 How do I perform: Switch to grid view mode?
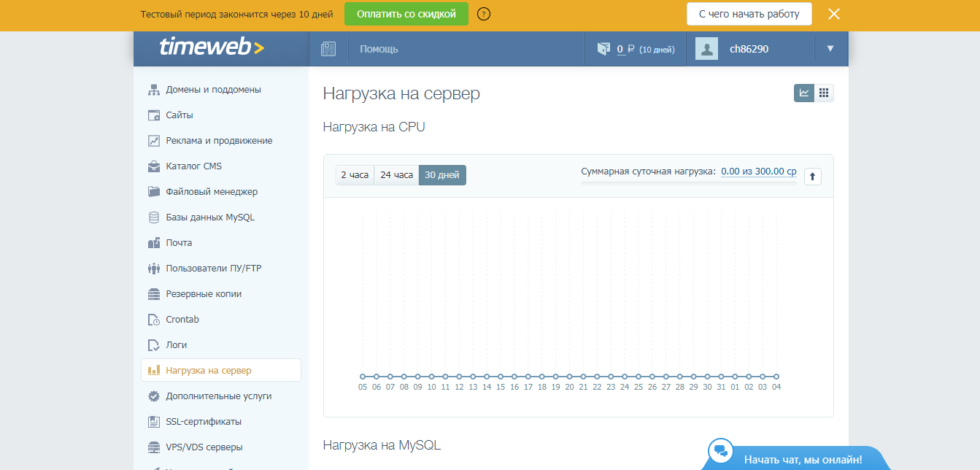pyautogui.click(x=824, y=93)
